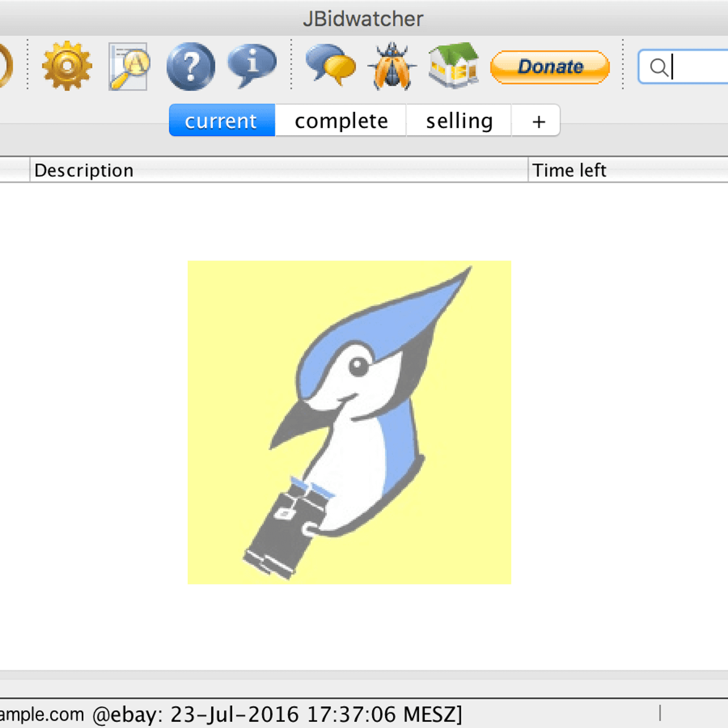Focus the search input field
728x728 pixels.
[x=683, y=67]
